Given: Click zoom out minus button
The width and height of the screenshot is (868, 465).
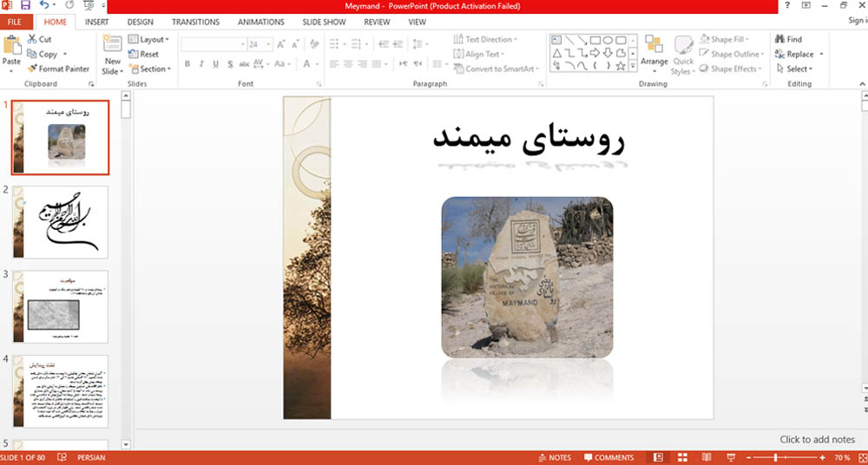Looking at the screenshot, I should point(749,458).
